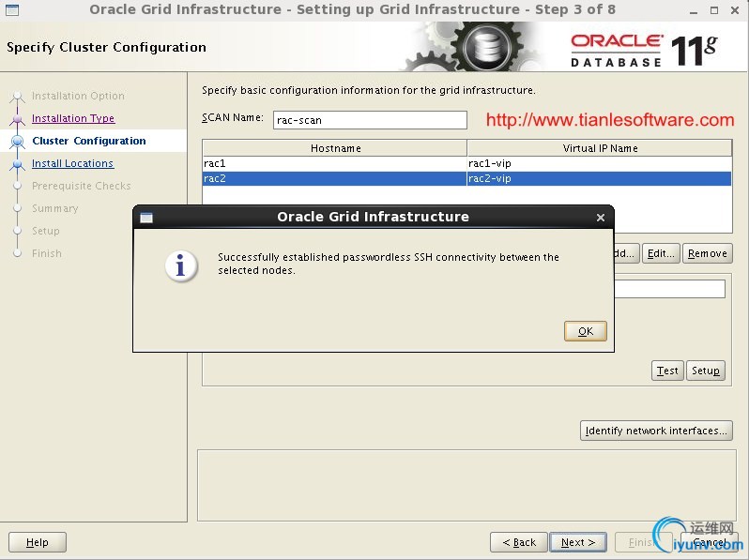The image size is (749, 560).
Task: Click the Setup SSH connectivity button
Action: 706,371
